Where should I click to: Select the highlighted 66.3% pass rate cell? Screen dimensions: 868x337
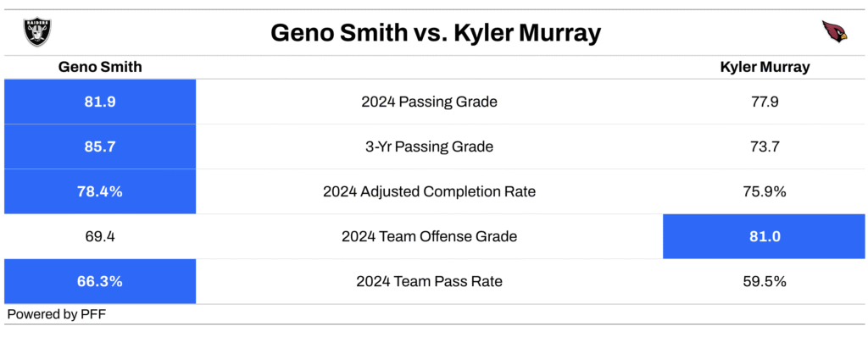pyautogui.click(x=100, y=281)
